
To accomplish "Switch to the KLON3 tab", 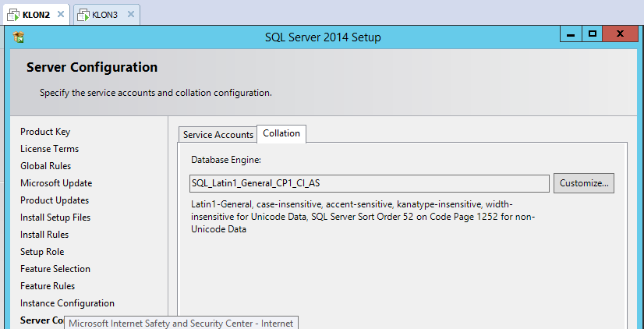I will pos(104,14).
